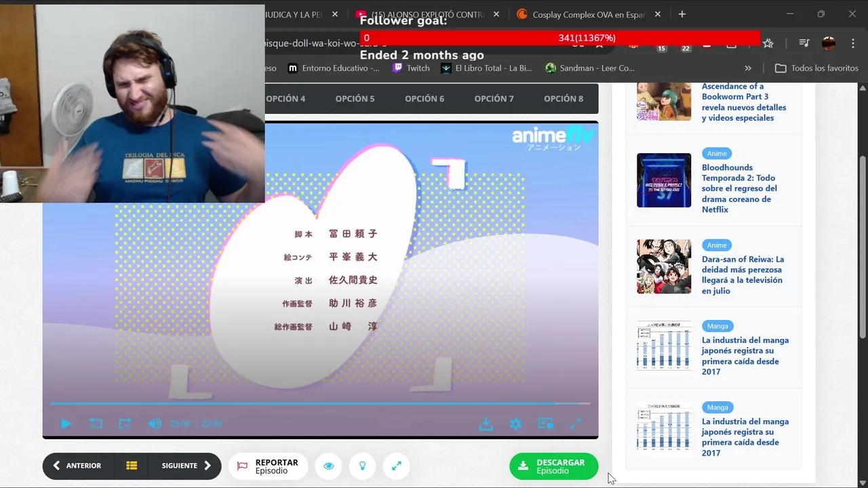Click the AnimeFLV logo in the video
Screen dimensions: 868x488
click(553, 138)
